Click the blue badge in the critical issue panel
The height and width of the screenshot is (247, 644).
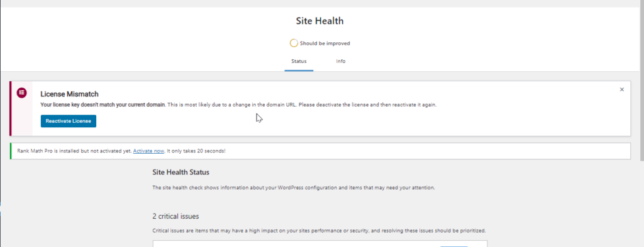tap(454, 246)
